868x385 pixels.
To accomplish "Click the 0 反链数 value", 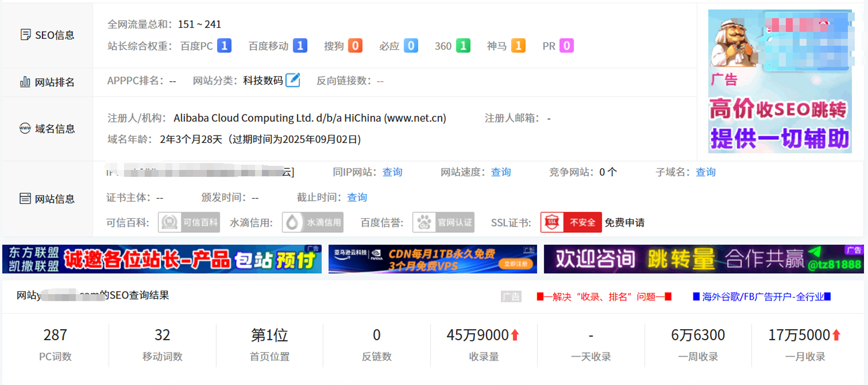I will (377, 335).
